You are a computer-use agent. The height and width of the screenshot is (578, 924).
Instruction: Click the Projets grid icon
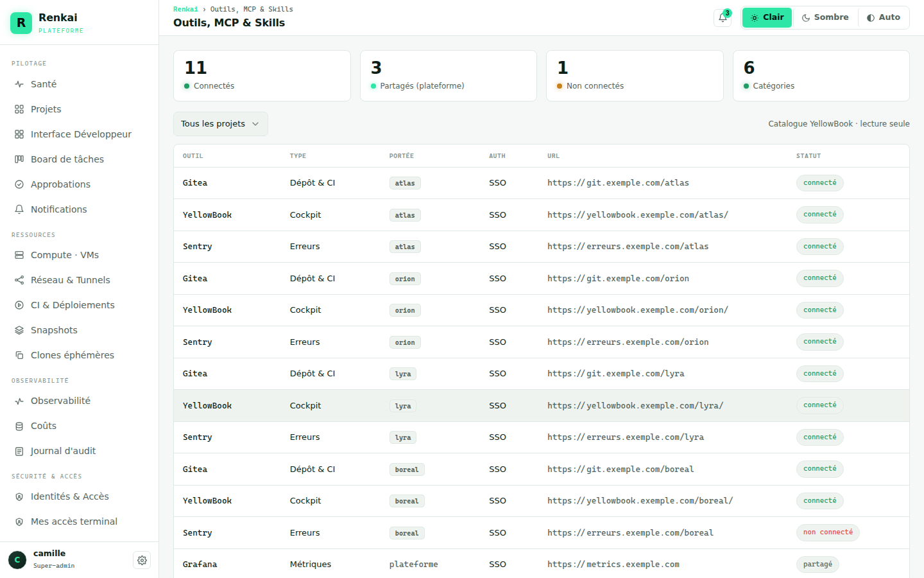click(x=19, y=109)
